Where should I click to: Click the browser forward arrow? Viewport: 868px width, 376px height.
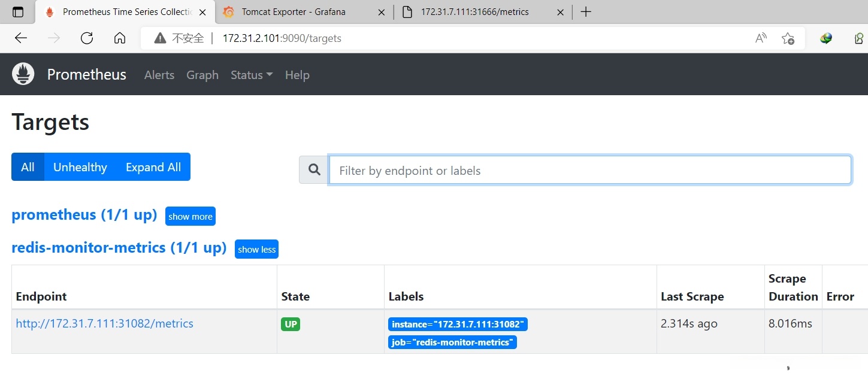(x=54, y=38)
